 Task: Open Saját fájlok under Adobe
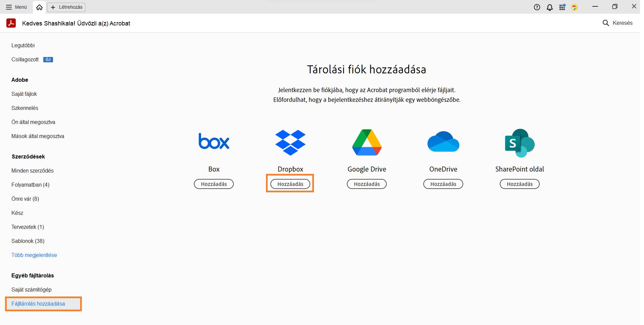[x=24, y=94]
